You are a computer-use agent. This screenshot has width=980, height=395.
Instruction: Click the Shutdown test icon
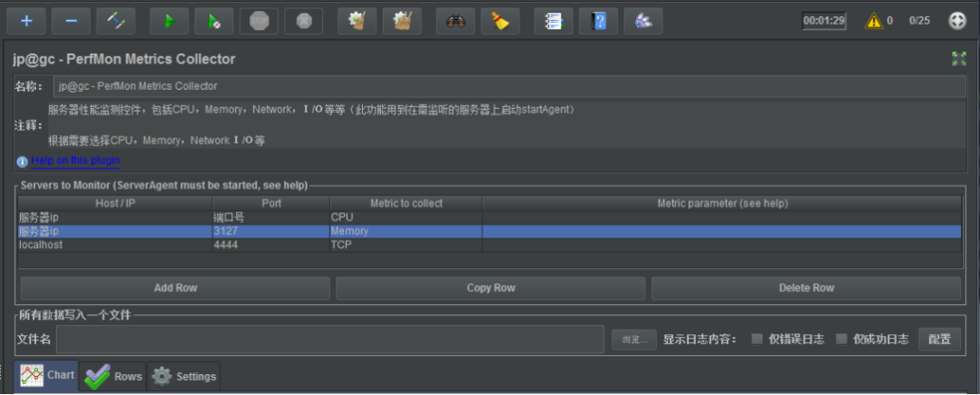pos(304,21)
